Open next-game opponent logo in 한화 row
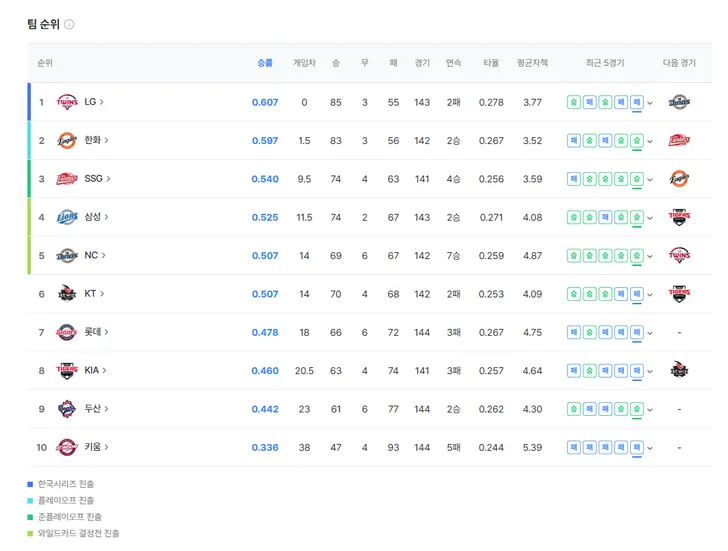The image size is (728, 551). point(679,140)
